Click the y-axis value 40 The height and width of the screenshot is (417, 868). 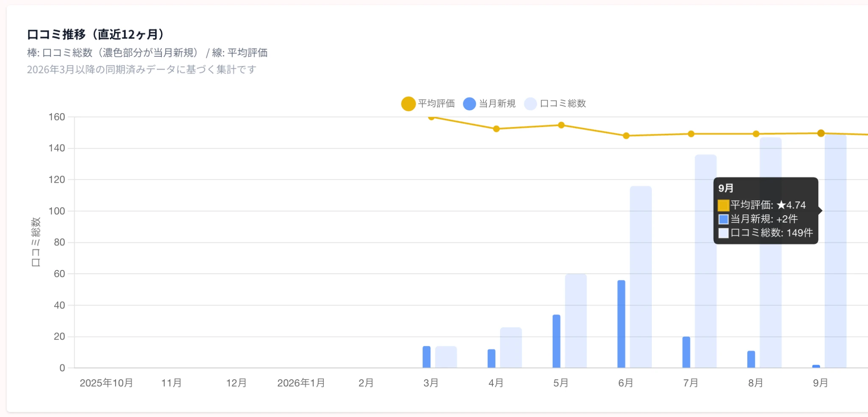point(59,305)
